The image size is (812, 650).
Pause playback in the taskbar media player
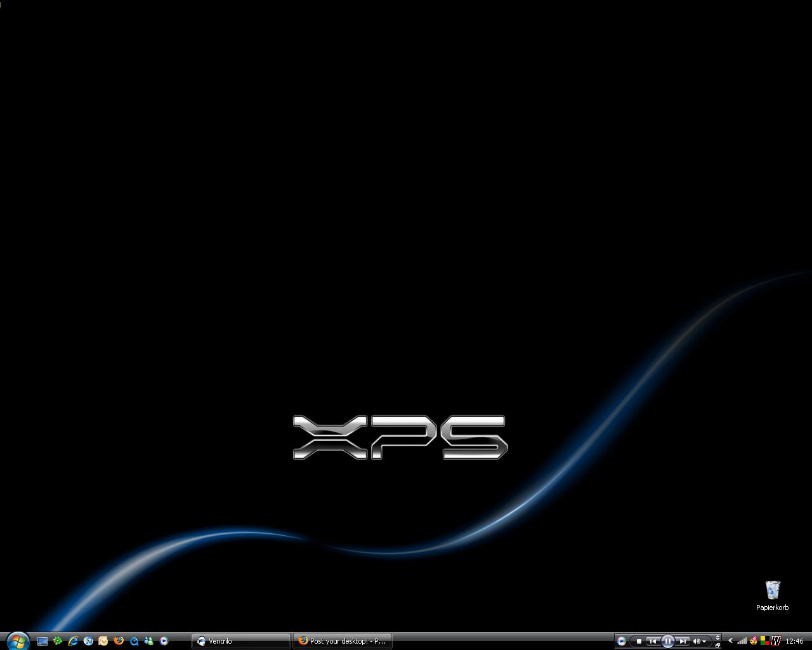coord(667,641)
